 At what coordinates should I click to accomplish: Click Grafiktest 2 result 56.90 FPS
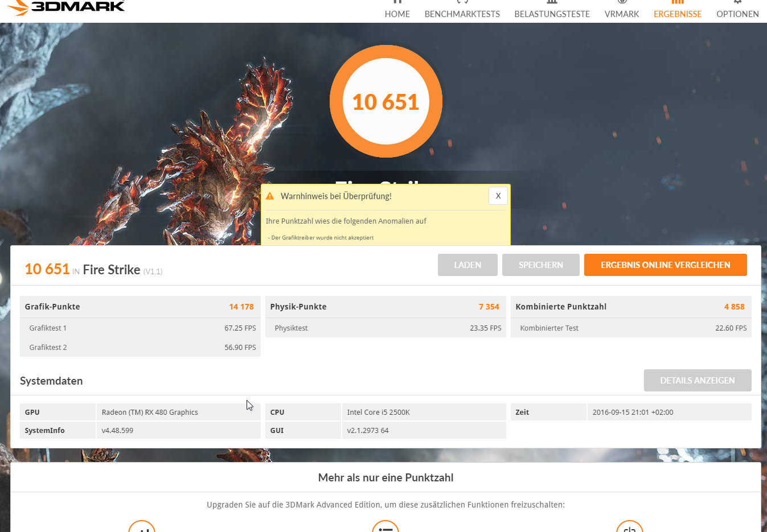click(240, 348)
